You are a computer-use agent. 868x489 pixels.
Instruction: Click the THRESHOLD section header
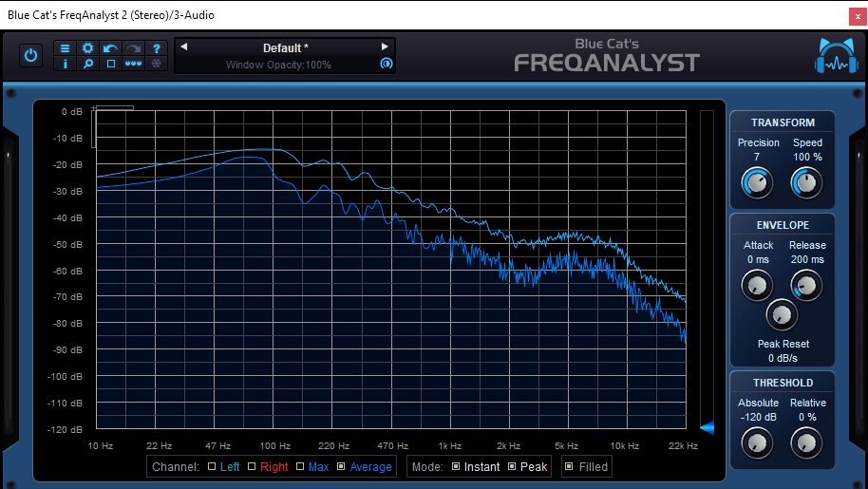(783, 383)
